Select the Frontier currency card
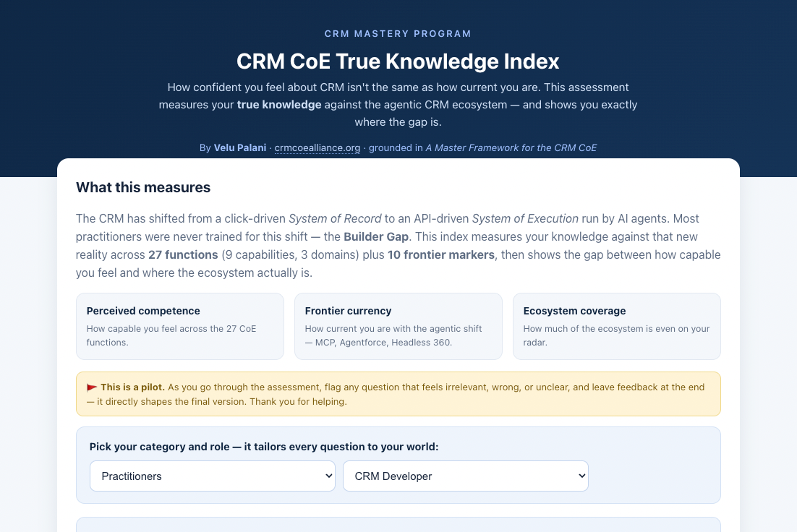This screenshot has width=797, height=532. [399, 326]
